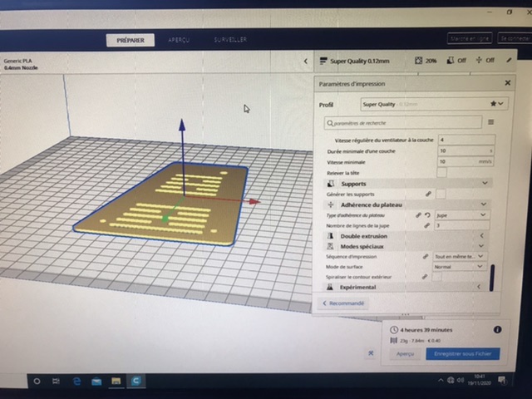Screen dimensions: 532x399
Task: Reset Type d'adhérence du plateau with revert arrow
Action: click(x=429, y=215)
